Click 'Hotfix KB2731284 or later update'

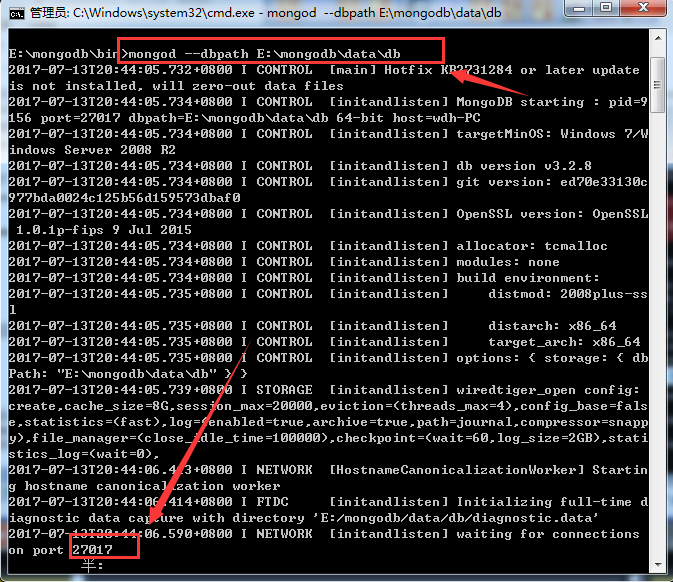pyautogui.click(x=512, y=70)
